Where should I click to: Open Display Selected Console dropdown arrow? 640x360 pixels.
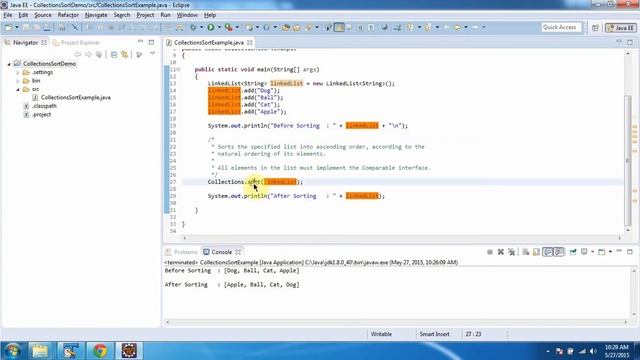(x=592, y=252)
